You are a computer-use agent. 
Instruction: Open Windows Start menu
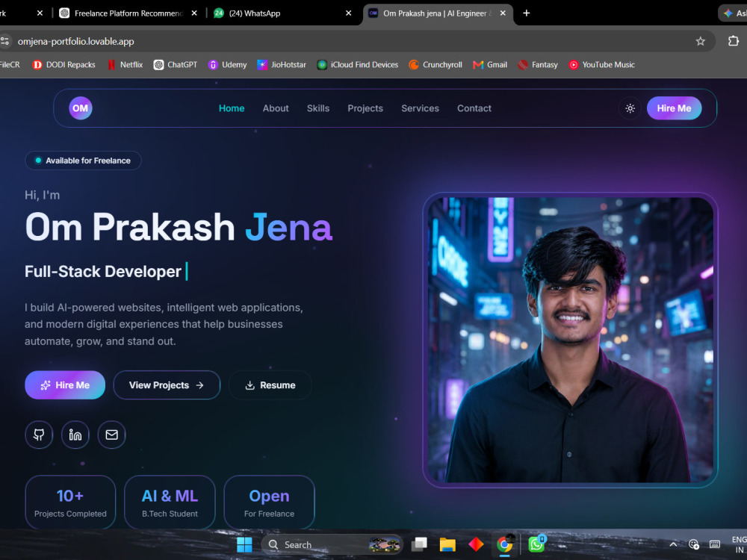[244, 544]
